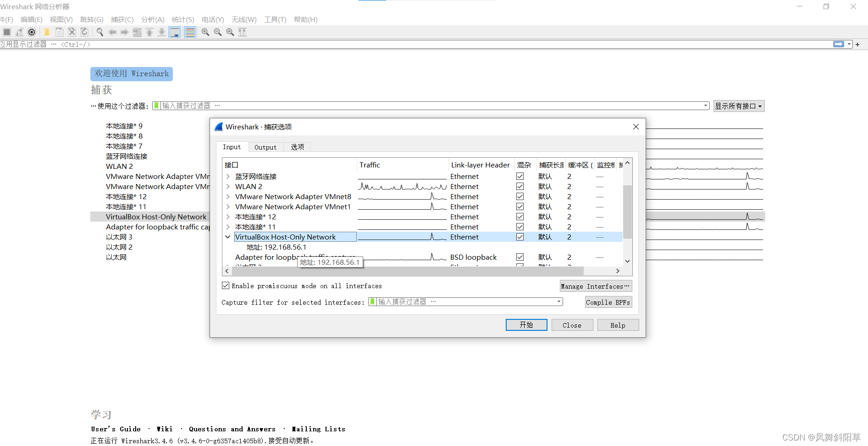Click the plus icon to add filter button

pyautogui.click(x=857, y=45)
